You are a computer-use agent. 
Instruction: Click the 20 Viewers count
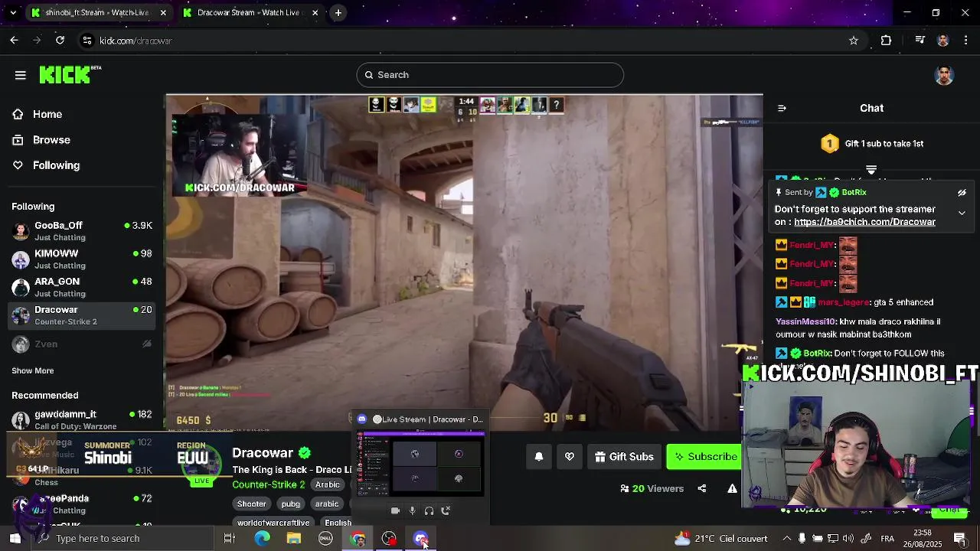652,488
